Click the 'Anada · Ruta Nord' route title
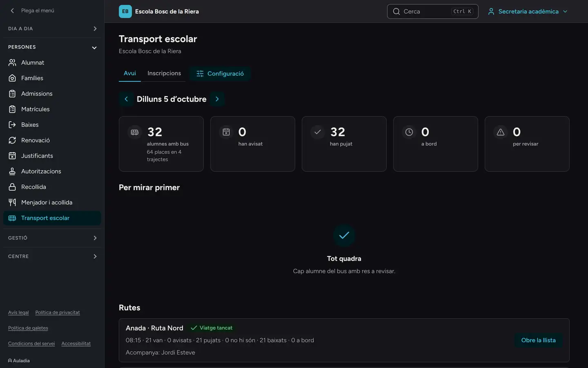 (154, 328)
